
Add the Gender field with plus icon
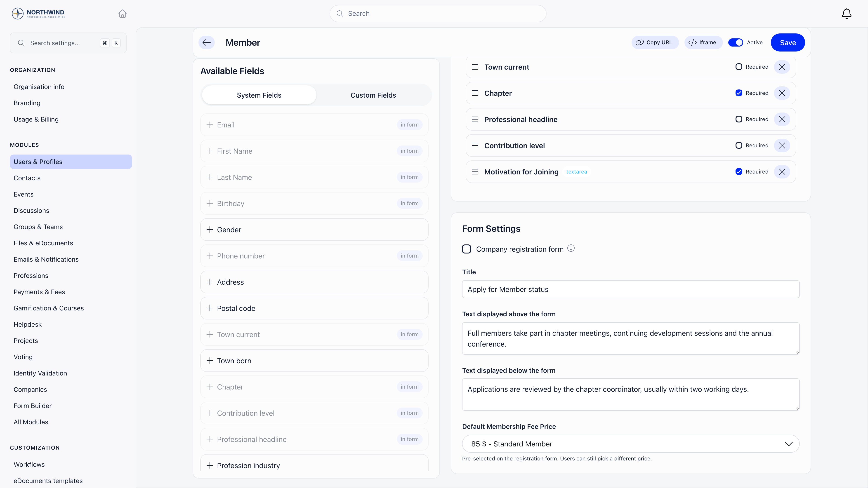tap(210, 230)
